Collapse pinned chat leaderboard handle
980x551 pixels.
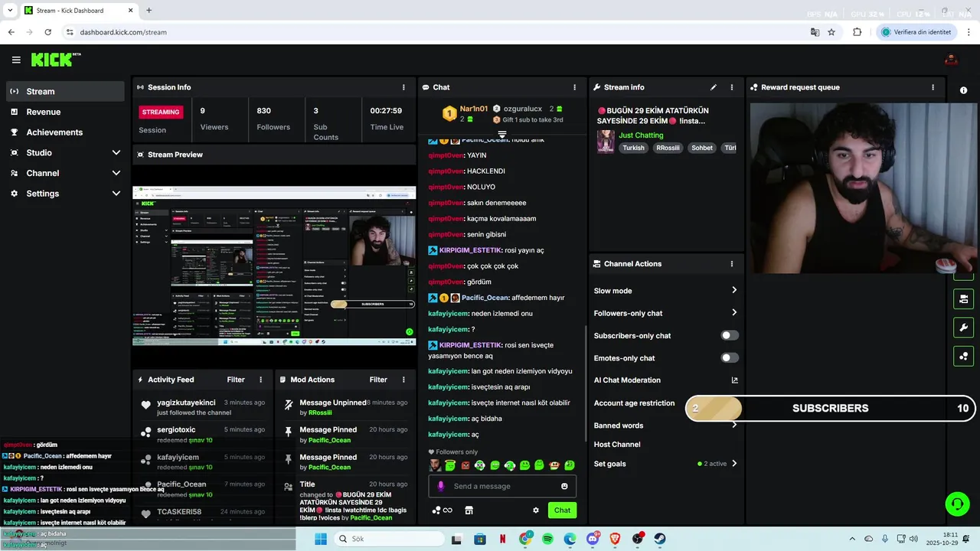click(502, 134)
